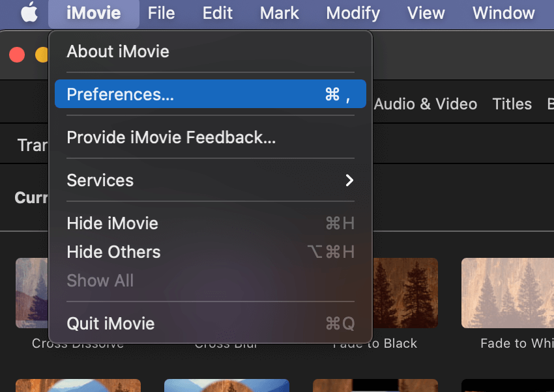Select the Fade to White transition thumbnail
Image resolution: width=554 pixels, height=392 pixels.
tap(508, 293)
